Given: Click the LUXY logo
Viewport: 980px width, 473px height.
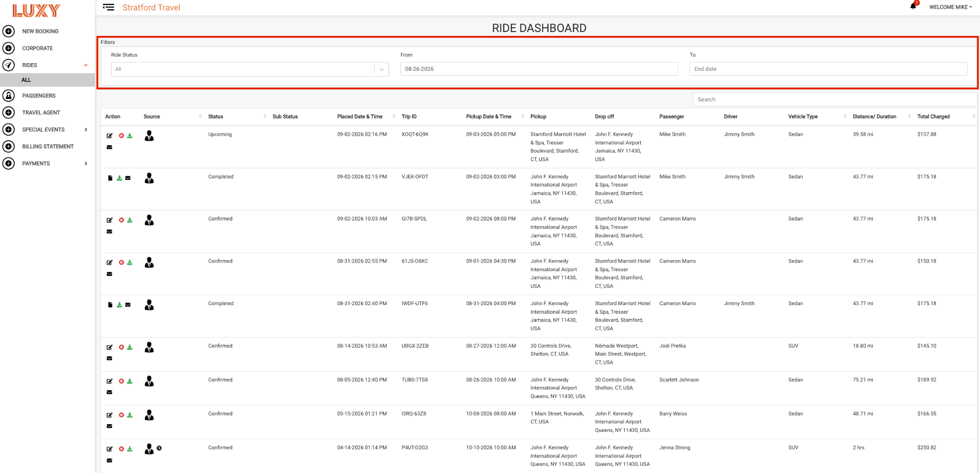Looking at the screenshot, I should pos(36,11).
